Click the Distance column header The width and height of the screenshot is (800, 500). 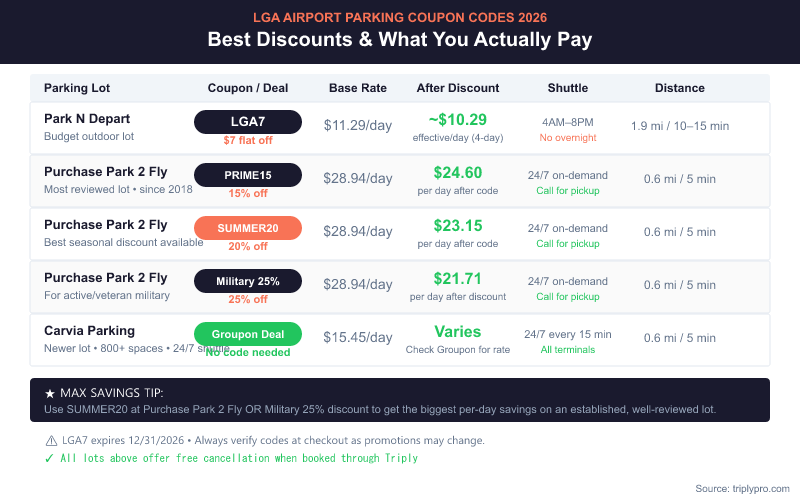click(680, 88)
